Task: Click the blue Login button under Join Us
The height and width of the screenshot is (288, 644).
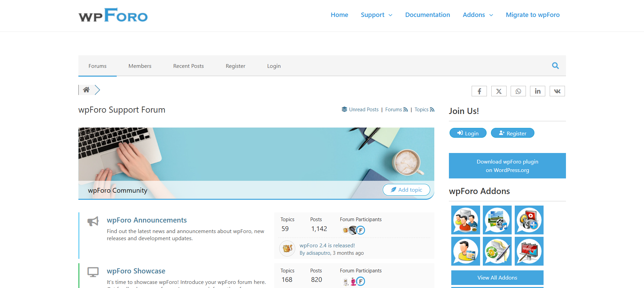Action: (468, 133)
